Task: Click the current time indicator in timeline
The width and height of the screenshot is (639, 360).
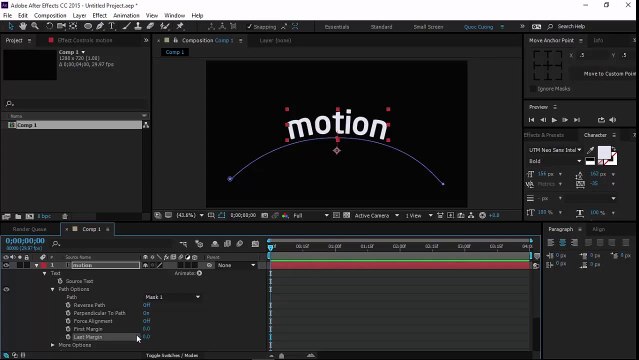Action: pyautogui.click(x=271, y=247)
